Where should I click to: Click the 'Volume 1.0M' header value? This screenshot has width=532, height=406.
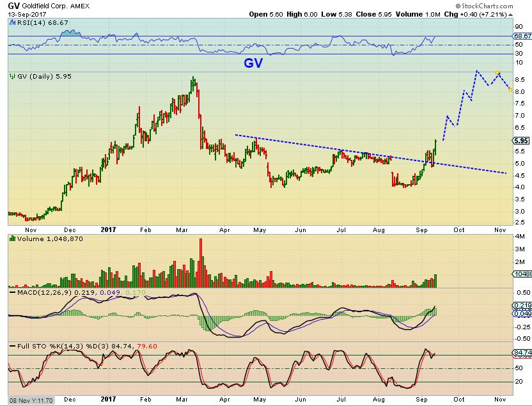coord(418,14)
